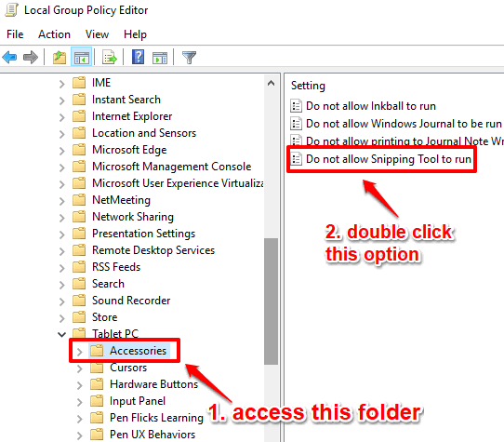Click the Up one level folder icon
Image resolution: width=504 pixels, height=442 pixels.
pyautogui.click(x=60, y=58)
